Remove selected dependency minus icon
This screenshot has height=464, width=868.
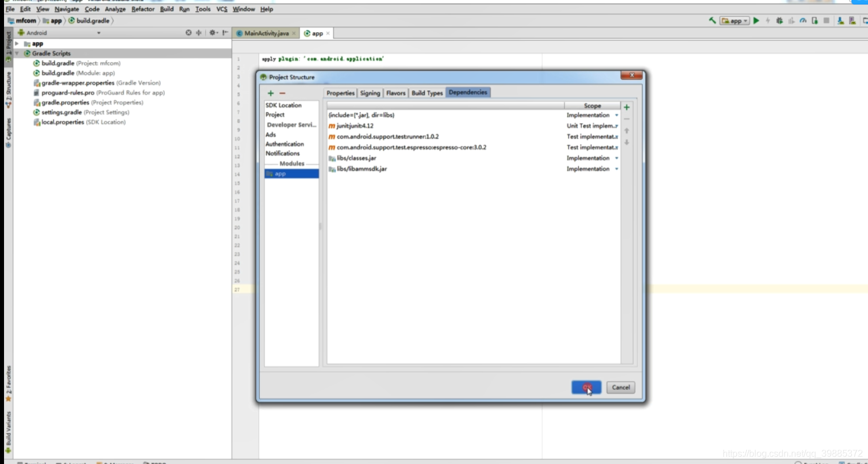click(x=627, y=119)
